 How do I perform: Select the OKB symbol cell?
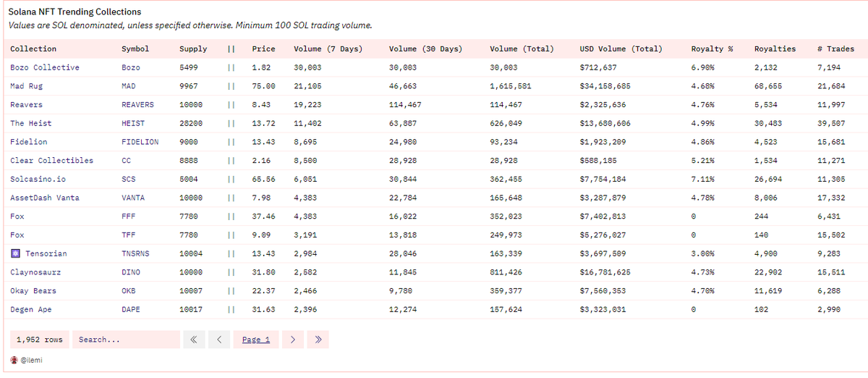pos(129,291)
